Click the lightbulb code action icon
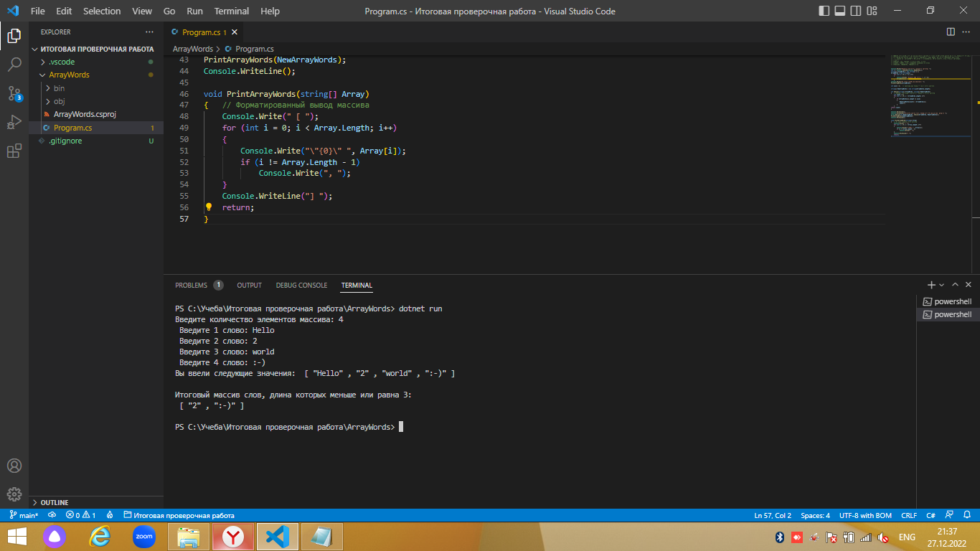The image size is (980, 551). point(209,207)
